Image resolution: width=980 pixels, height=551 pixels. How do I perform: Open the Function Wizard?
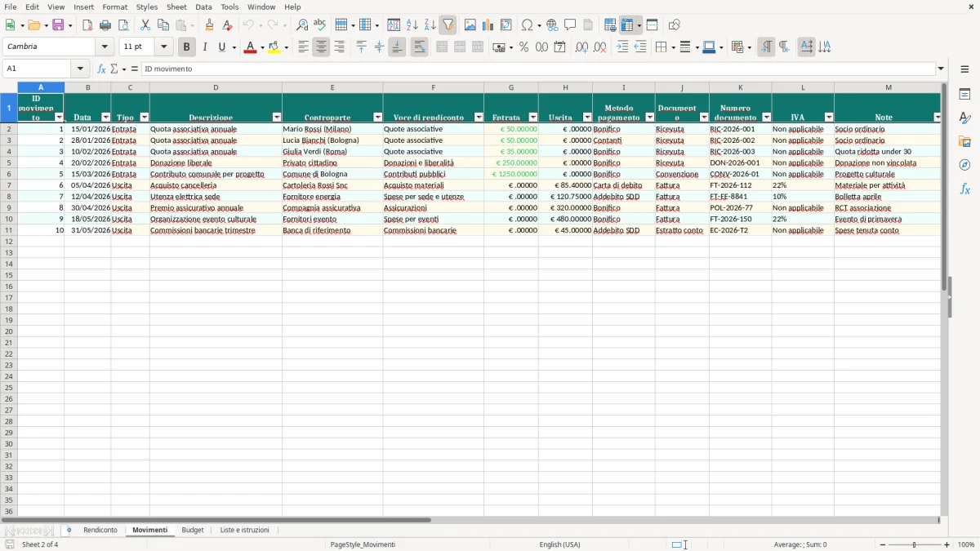click(102, 69)
